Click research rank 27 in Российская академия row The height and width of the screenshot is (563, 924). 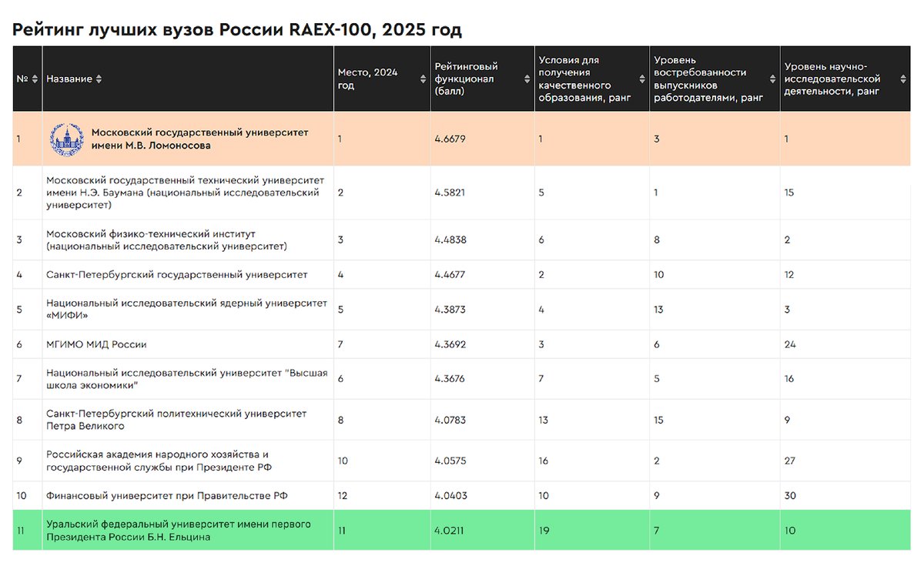tap(790, 461)
